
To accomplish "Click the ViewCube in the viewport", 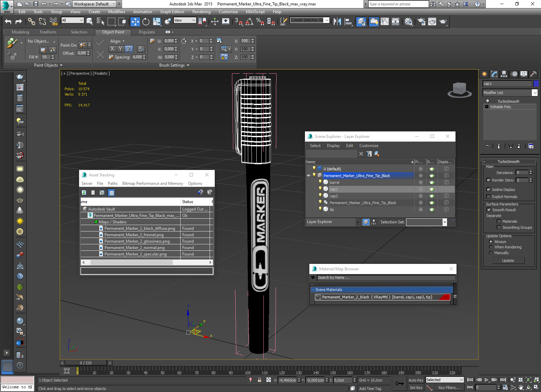I will [460, 90].
